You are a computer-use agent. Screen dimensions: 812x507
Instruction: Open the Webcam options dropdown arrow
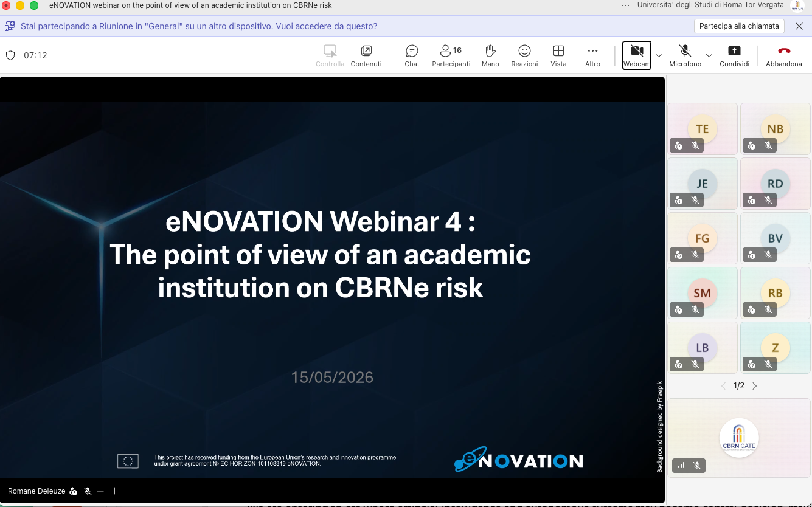(x=659, y=55)
